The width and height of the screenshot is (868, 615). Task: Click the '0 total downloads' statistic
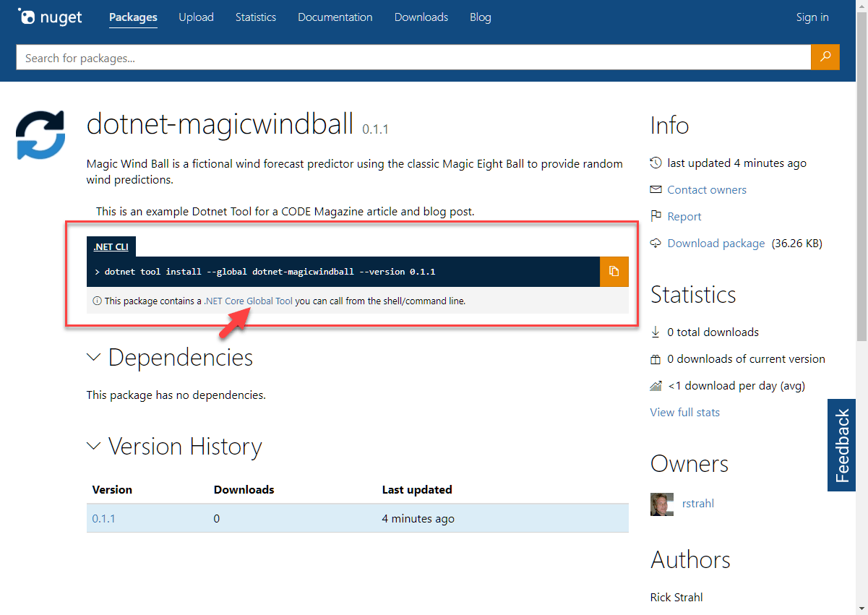pos(713,332)
